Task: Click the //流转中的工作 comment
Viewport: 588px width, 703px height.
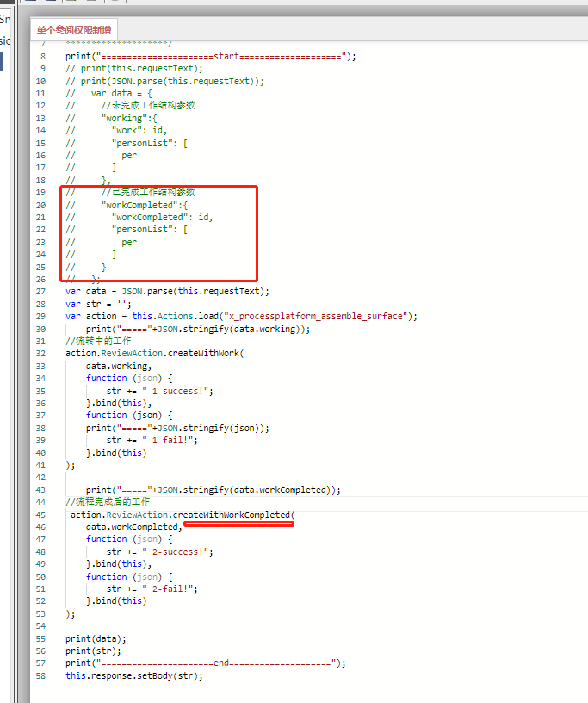Action: 98,341
